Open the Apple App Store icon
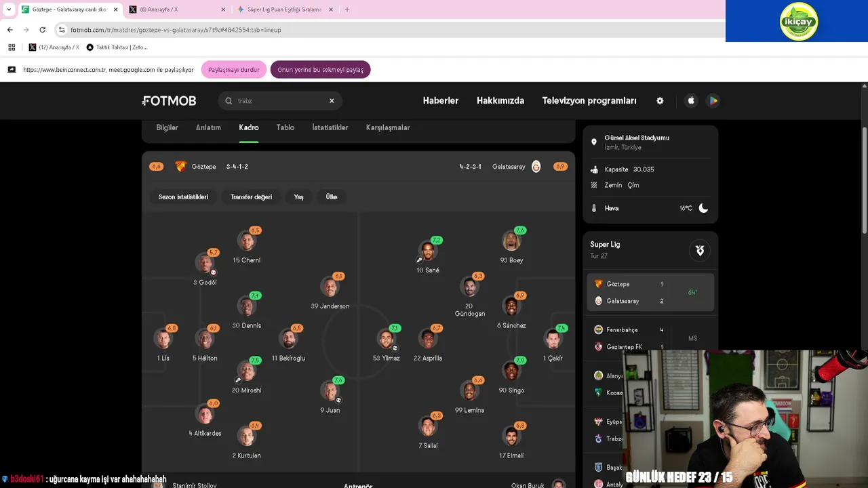The image size is (868, 488). pos(691,101)
